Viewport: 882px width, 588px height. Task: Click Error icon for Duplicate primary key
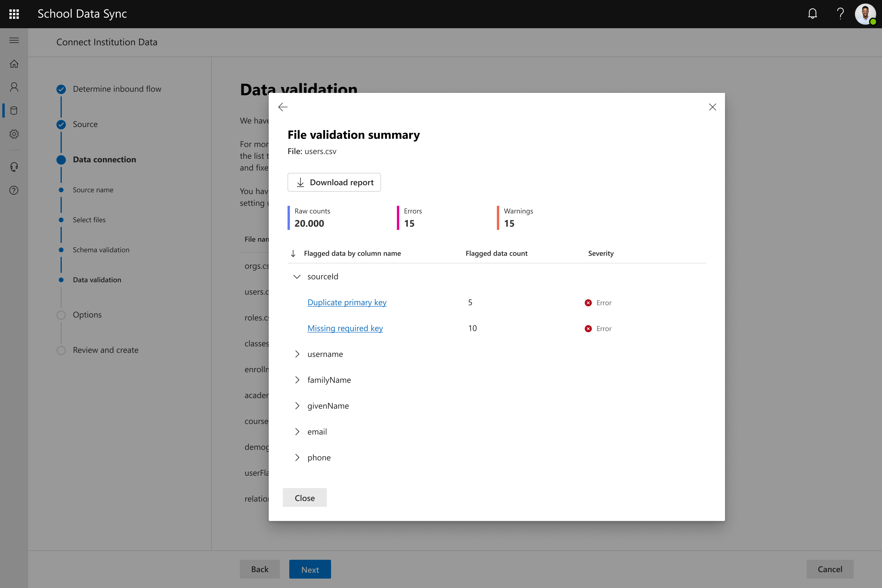tap(588, 303)
